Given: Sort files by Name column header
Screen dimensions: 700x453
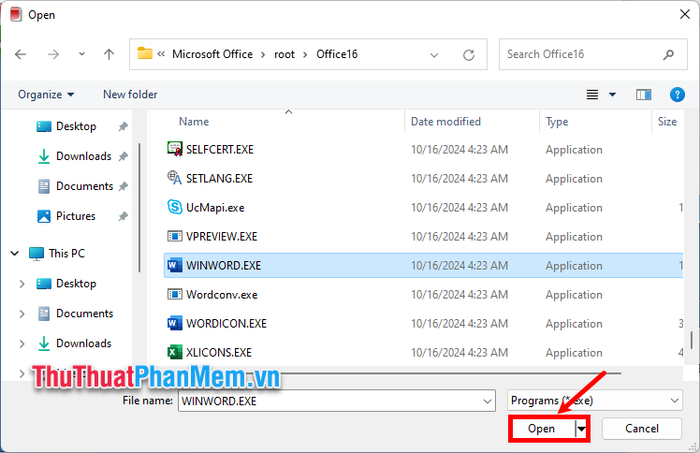Looking at the screenshot, I should 194,122.
